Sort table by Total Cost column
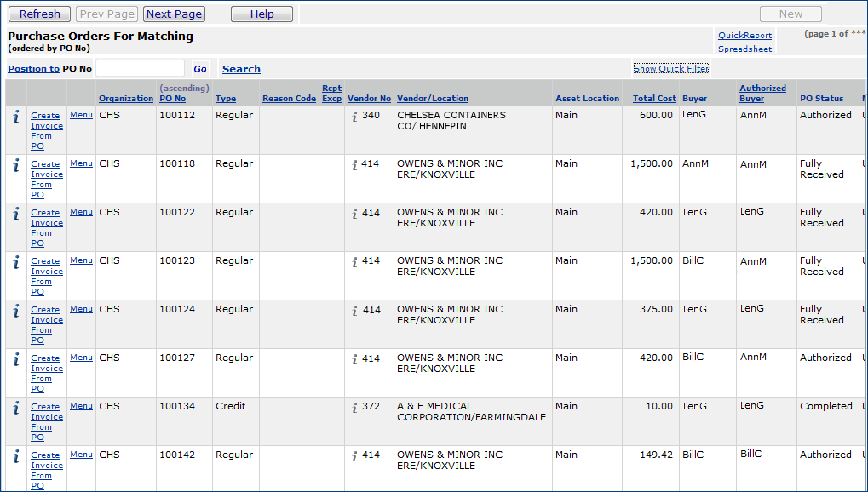This screenshot has height=492, width=868. (x=654, y=99)
